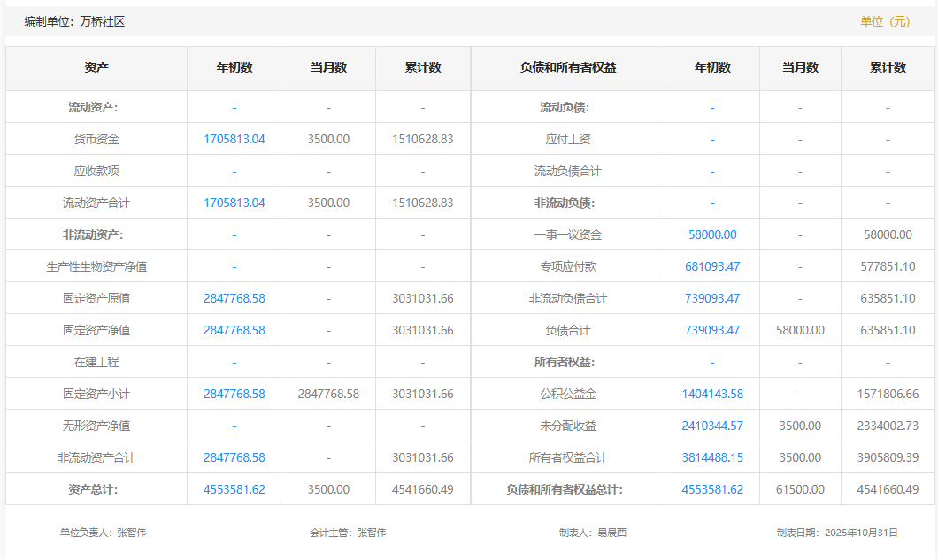Viewport: 938px width, 560px height.
Task: Open 负债合计 年初数 link 739093.47
Action: click(x=712, y=330)
